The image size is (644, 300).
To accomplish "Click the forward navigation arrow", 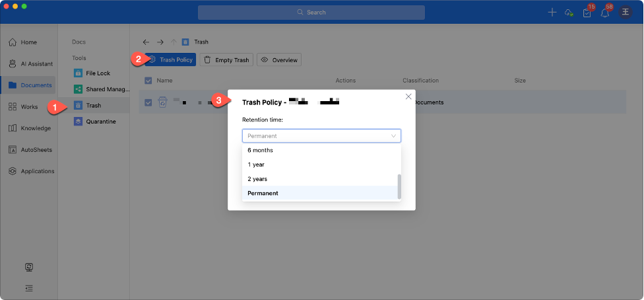I will pyautogui.click(x=160, y=42).
